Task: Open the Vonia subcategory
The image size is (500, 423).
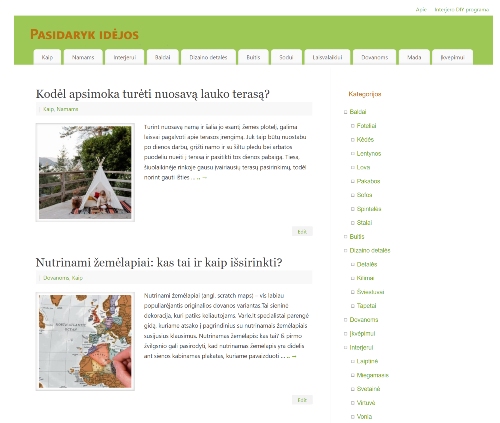Action: (364, 417)
